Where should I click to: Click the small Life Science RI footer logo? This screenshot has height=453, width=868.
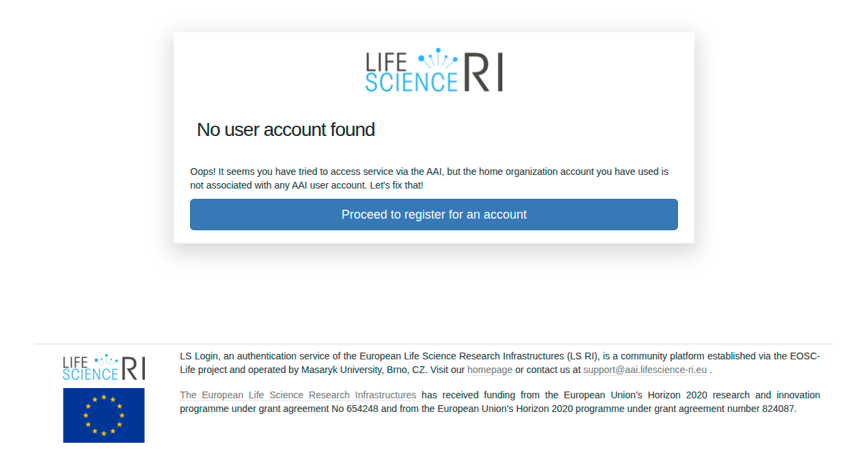(x=104, y=368)
